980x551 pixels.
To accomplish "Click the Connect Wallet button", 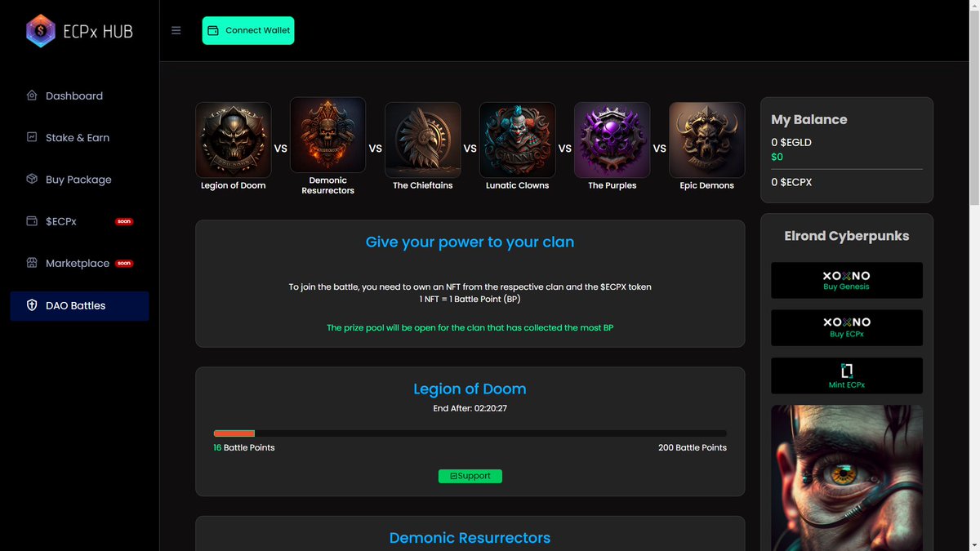I will point(248,30).
